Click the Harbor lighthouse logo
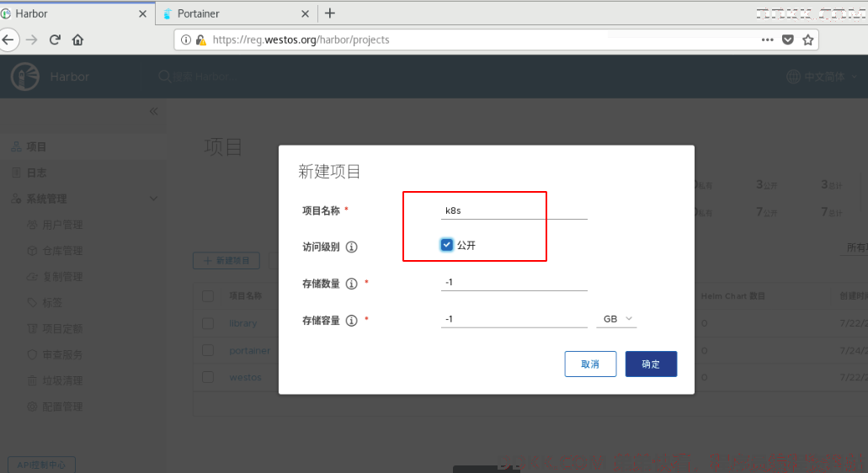This screenshot has height=473, width=868. pyautogui.click(x=25, y=77)
